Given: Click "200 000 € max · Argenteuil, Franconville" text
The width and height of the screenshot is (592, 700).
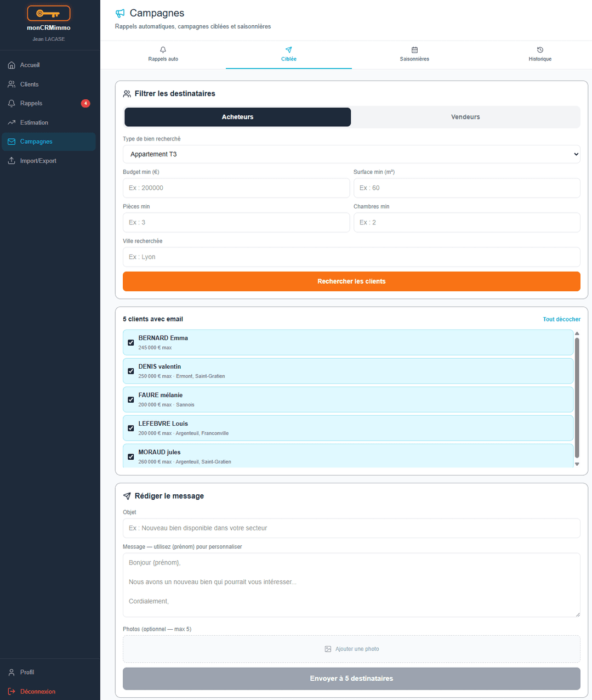Looking at the screenshot, I should pyautogui.click(x=184, y=433).
